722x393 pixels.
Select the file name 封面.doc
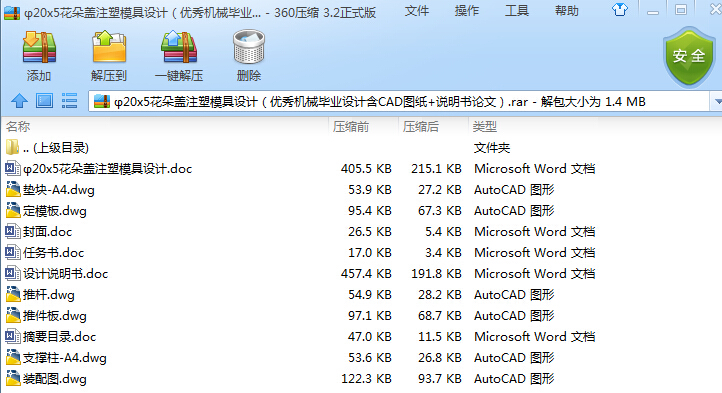coord(47,231)
